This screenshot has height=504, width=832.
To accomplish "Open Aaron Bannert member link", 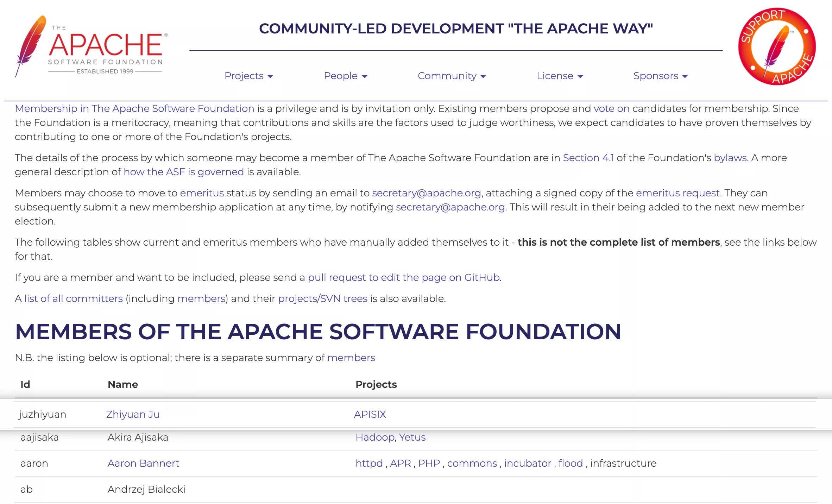I will pyautogui.click(x=143, y=463).
